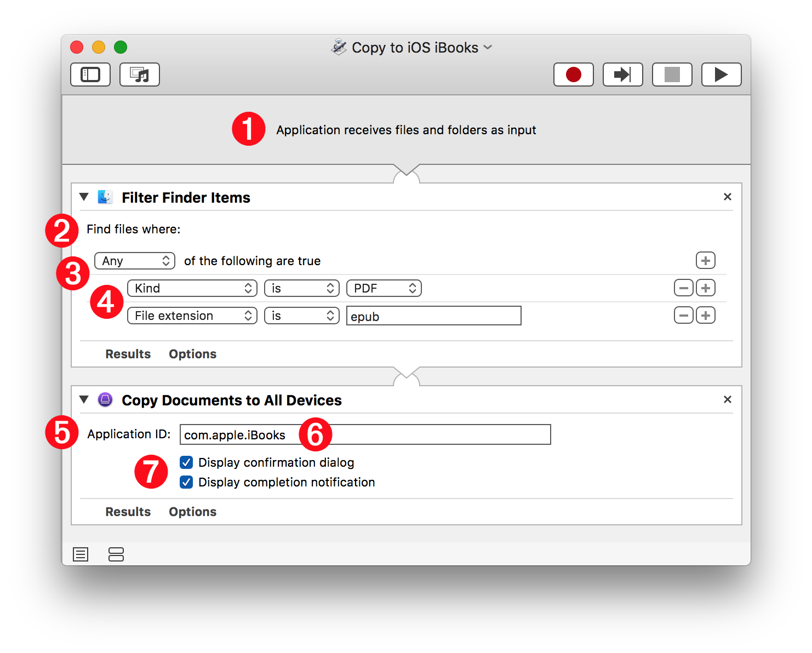
Task: Run the workflow with the Play button
Action: pos(722,75)
